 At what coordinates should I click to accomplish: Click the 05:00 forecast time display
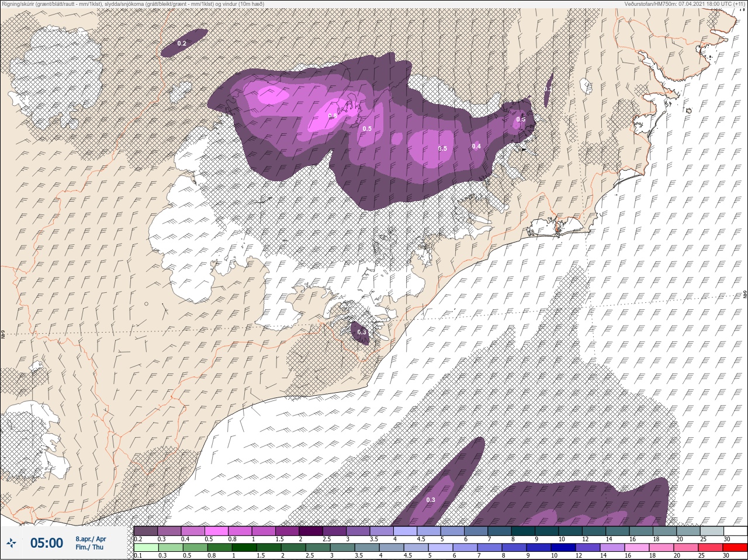47,543
